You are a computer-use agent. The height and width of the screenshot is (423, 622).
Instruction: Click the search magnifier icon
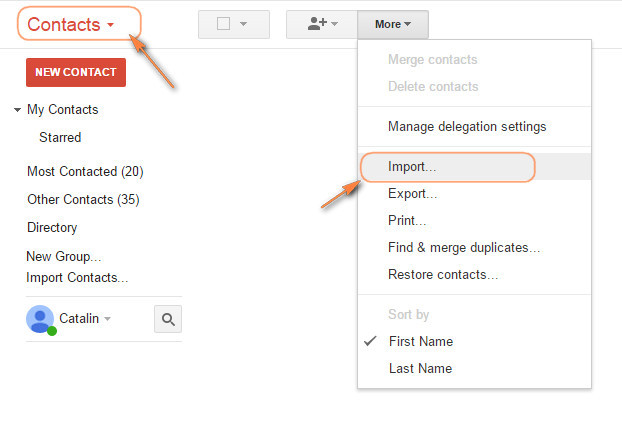click(168, 319)
